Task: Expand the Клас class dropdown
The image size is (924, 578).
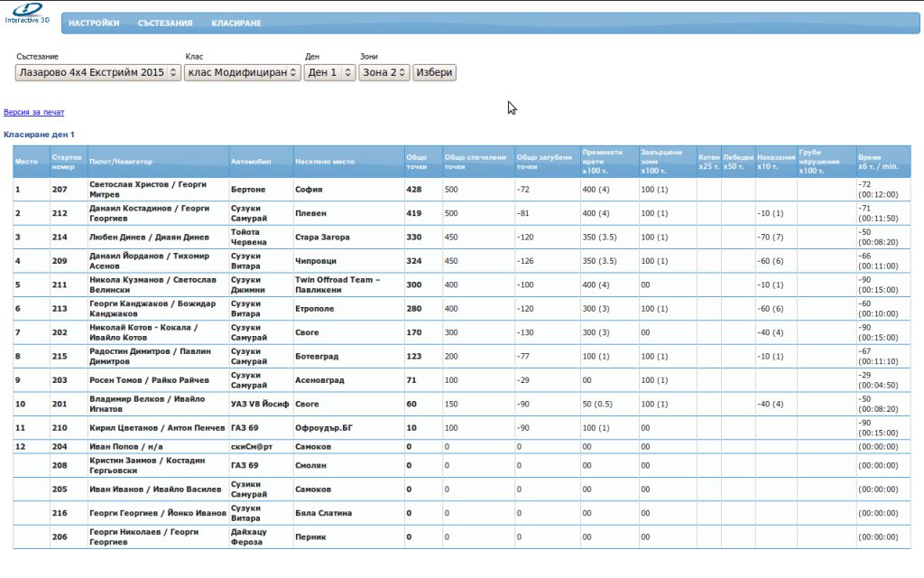Action: point(242,72)
